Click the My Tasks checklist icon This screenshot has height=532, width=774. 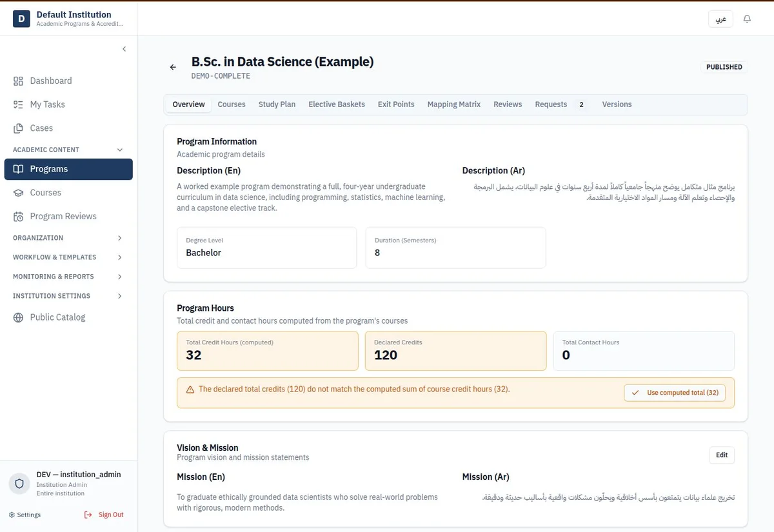pos(18,104)
